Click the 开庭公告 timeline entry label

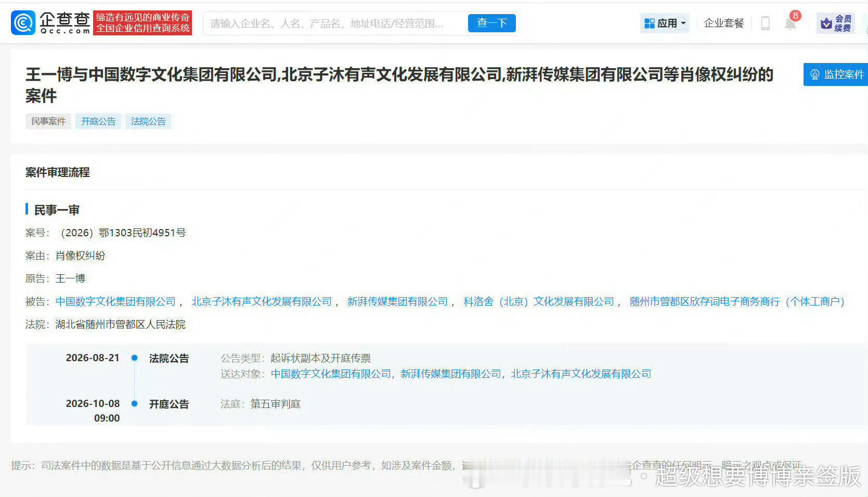[x=169, y=404]
